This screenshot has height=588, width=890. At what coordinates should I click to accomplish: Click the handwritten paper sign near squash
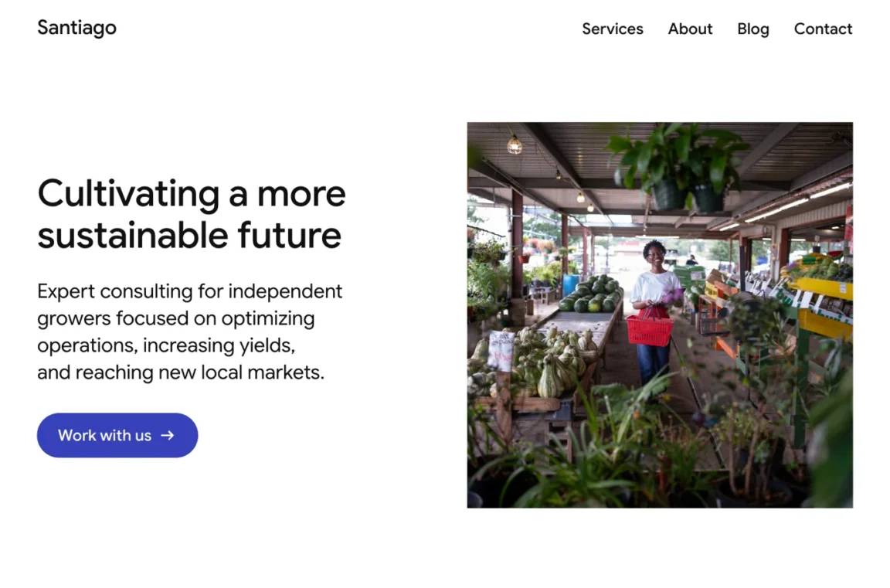click(501, 350)
